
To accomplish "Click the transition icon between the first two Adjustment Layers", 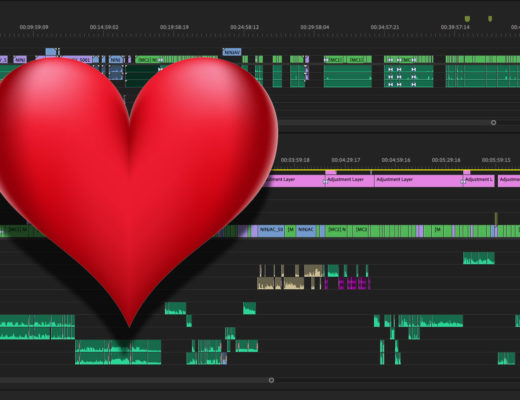I will [325, 182].
